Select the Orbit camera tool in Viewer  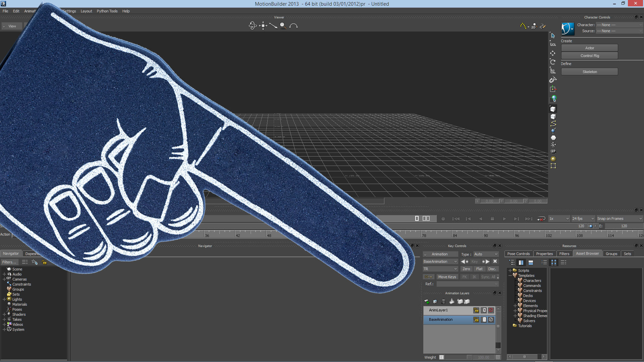click(x=253, y=26)
